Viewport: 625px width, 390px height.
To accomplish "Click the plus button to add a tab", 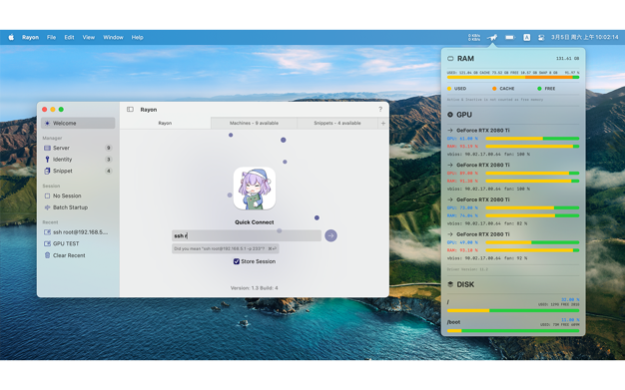I will point(383,123).
